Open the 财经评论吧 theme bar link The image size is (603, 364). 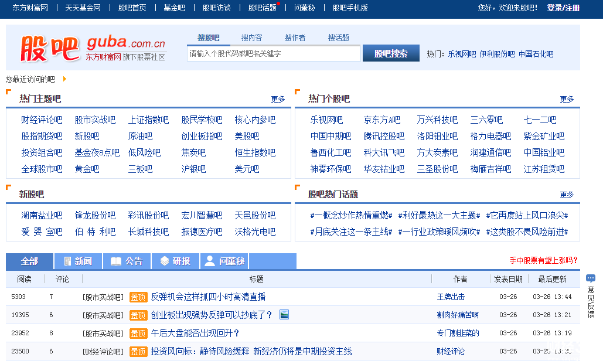pyautogui.click(x=42, y=120)
